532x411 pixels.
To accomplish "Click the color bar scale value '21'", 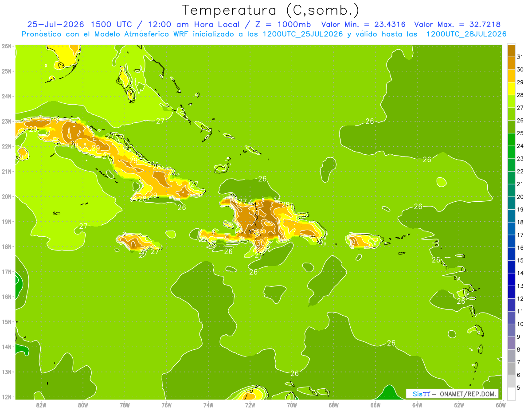I will 520,184.
